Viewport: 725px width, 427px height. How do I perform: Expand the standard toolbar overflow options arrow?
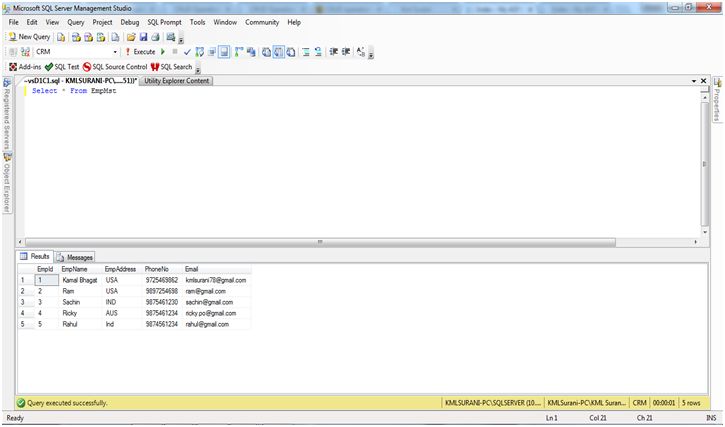coord(181,38)
